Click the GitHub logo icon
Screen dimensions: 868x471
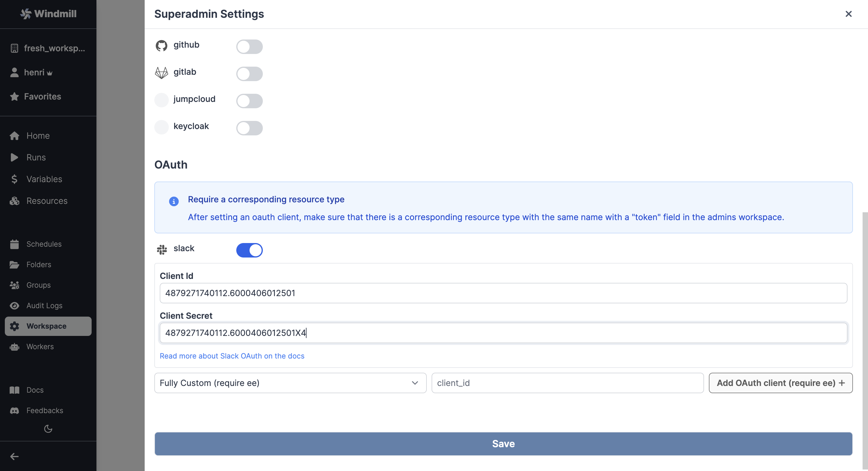[x=162, y=45]
